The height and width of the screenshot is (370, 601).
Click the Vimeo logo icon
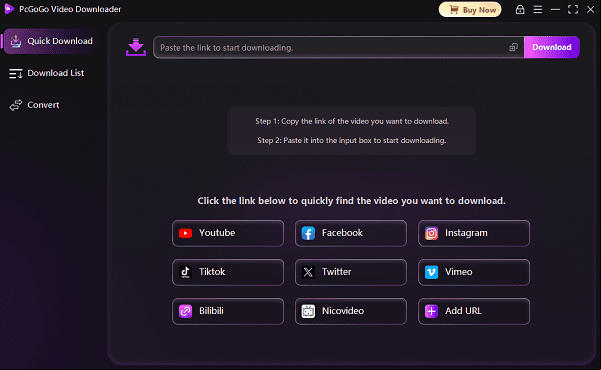pyautogui.click(x=431, y=272)
